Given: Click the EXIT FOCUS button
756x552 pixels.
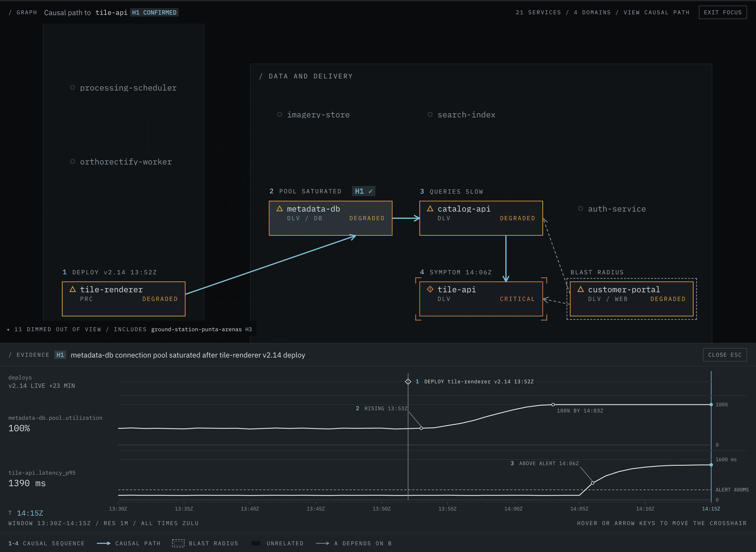Looking at the screenshot, I should (x=723, y=12).
